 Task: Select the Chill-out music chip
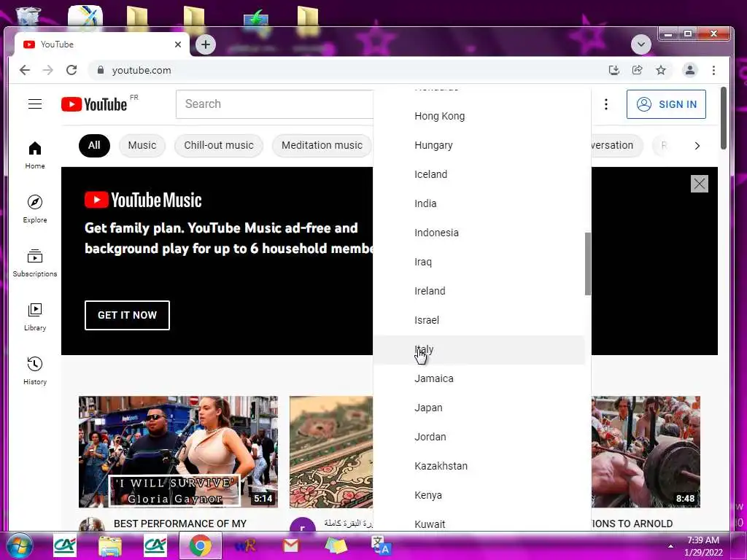pos(219,145)
